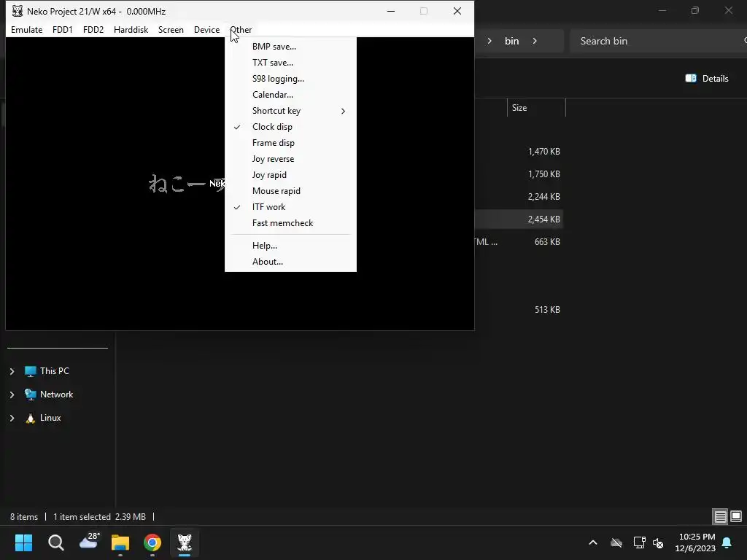Screen dimensions: 747x560
Task: Choose BMP save... from the menu
Action: pos(290,47)
